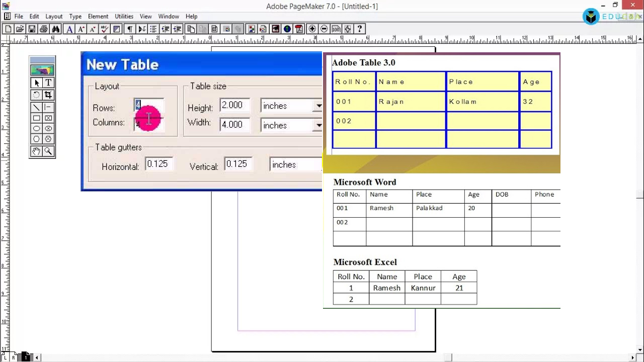Open the Print icon on the toolbar
This screenshot has width=644, height=362.
[43, 29]
